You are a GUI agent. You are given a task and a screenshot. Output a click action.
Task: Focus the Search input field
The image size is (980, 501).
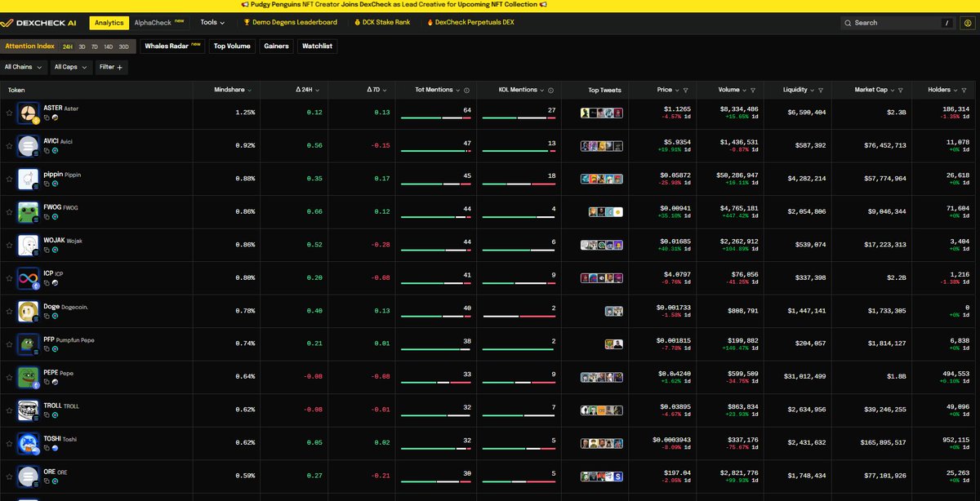[898, 23]
